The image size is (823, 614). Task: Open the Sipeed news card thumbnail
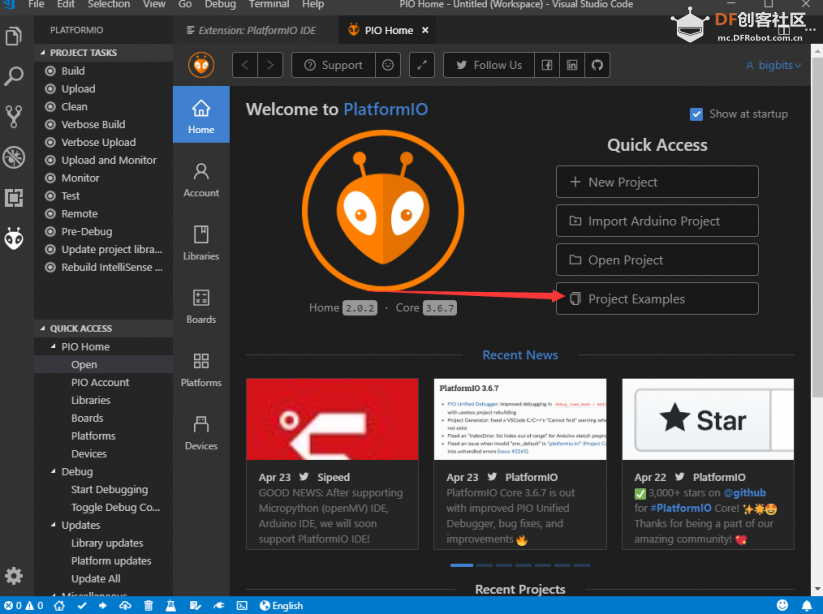click(x=332, y=419)
